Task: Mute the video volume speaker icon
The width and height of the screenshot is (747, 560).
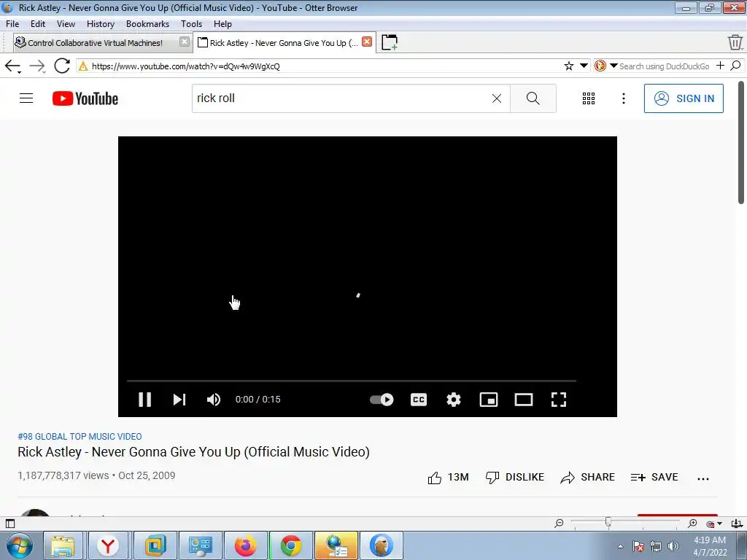Action: click(x=214, y=400)
